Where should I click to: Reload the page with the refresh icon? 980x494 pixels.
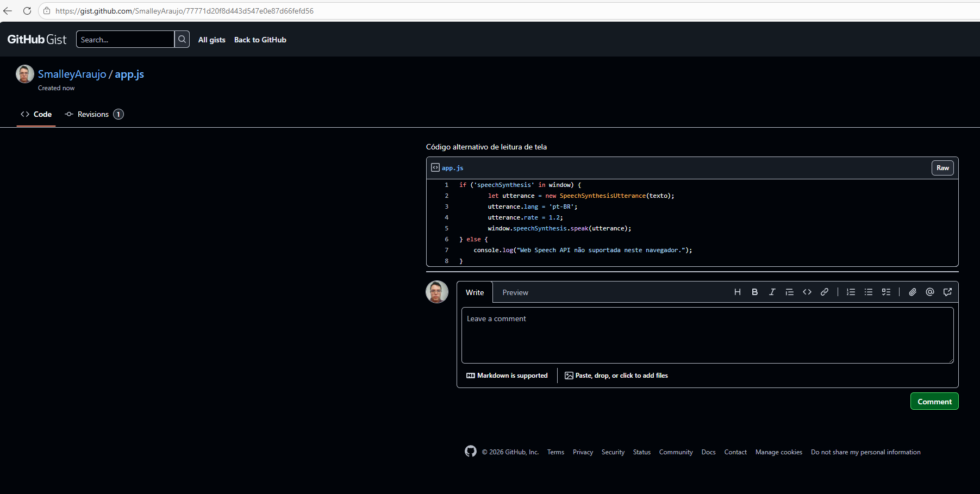coord(27,11)
